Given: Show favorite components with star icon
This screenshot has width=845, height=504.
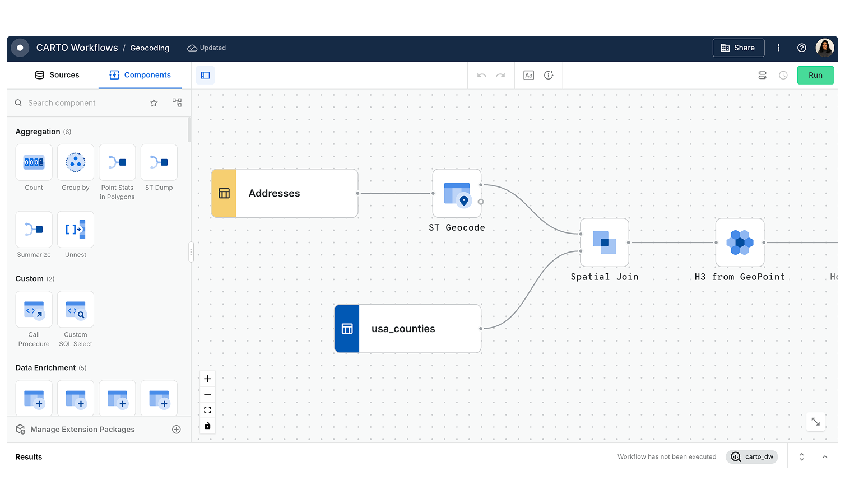Looking at the screenshot, I should pos(154,103).
